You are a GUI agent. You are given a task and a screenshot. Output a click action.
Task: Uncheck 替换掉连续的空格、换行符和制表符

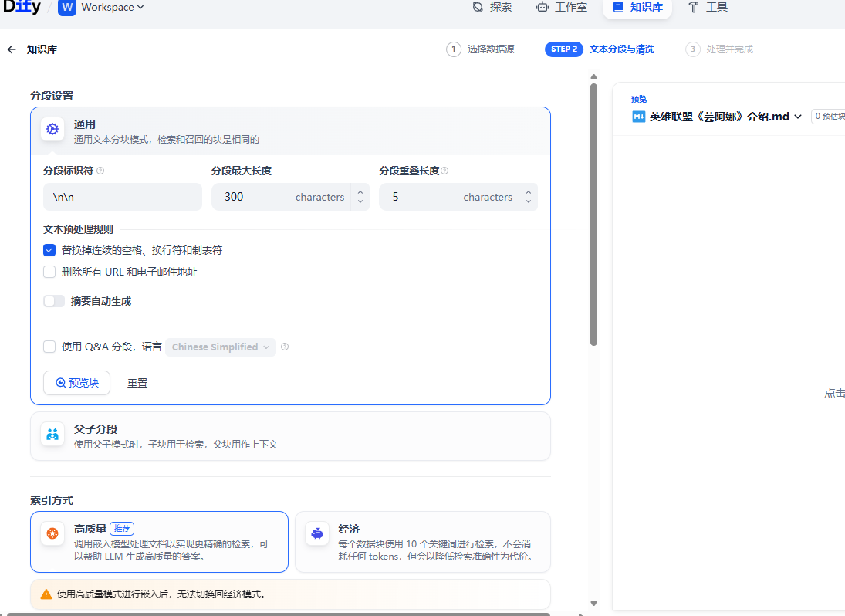pos(49,250)
